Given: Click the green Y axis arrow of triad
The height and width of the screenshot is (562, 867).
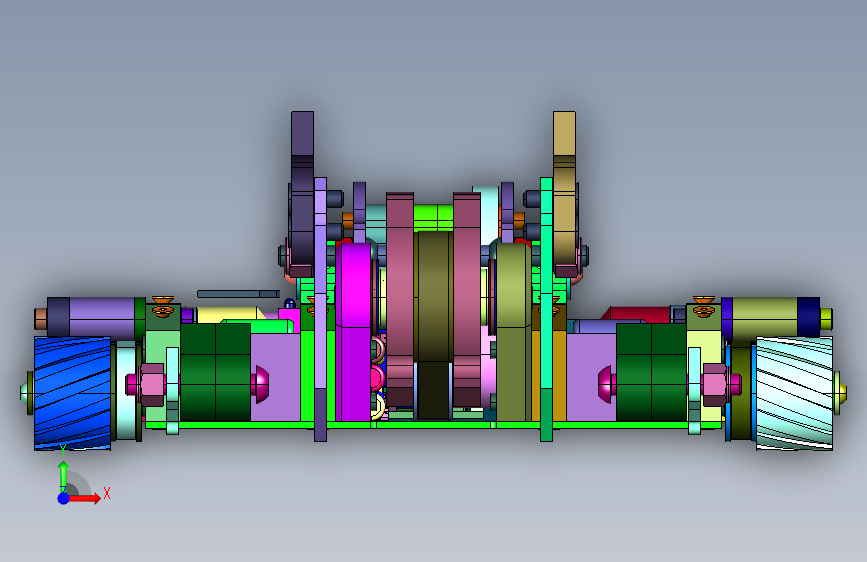Looking at the screenshot, I should click(x=64, y=474).
